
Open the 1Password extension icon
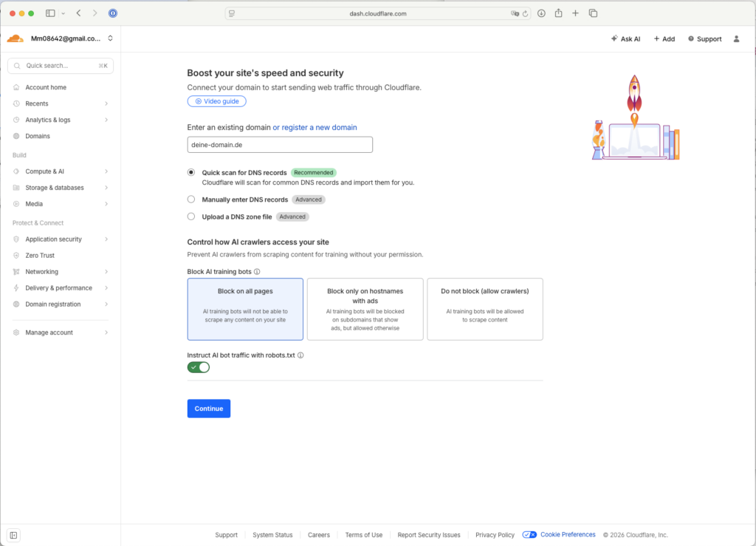pos(112,13)
